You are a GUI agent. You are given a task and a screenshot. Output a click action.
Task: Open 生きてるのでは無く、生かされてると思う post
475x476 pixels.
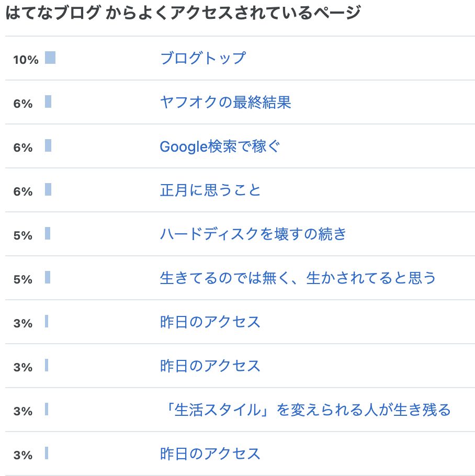tap(298, 278)
